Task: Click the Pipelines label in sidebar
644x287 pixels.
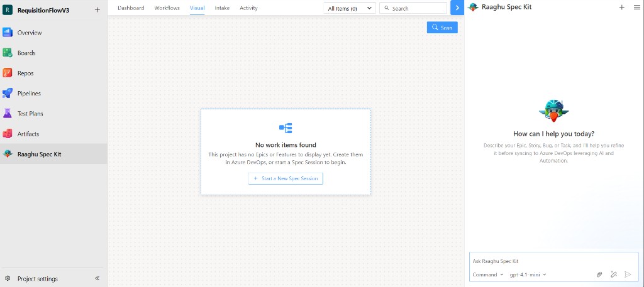Action: (x=29, y=93)
